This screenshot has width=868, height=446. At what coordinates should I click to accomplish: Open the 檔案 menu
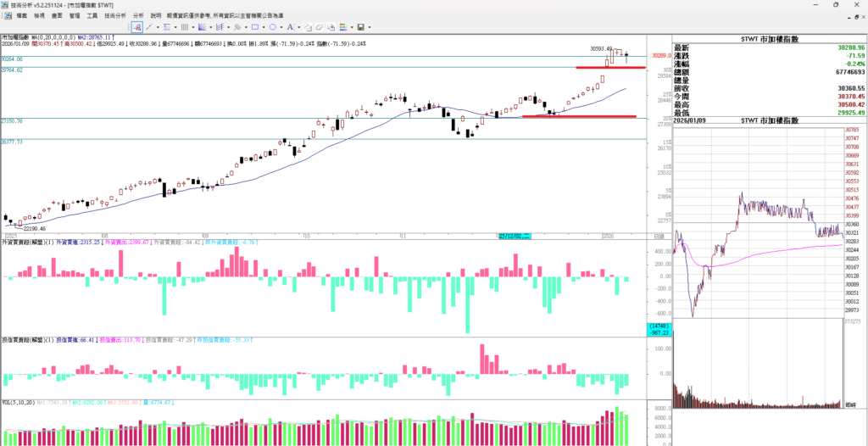click(x=21, y=15)
